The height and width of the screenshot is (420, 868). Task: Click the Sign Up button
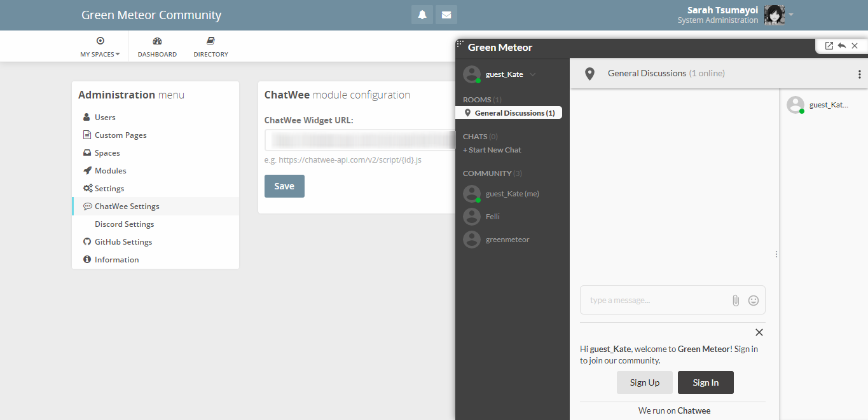point(645,383)
